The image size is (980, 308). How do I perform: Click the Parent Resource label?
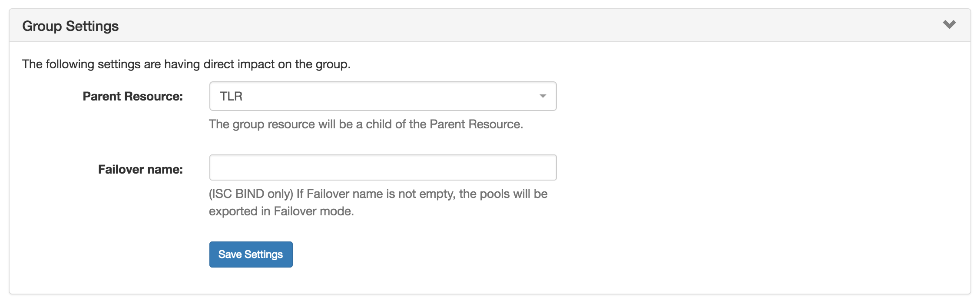point(132,96)
